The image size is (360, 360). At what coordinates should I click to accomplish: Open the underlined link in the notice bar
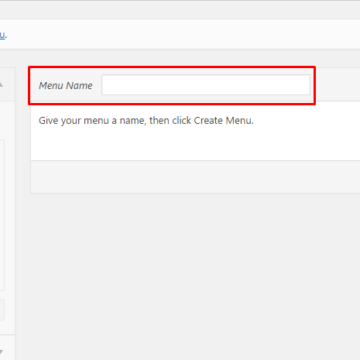pyautogui.click(x=2, y=35)
